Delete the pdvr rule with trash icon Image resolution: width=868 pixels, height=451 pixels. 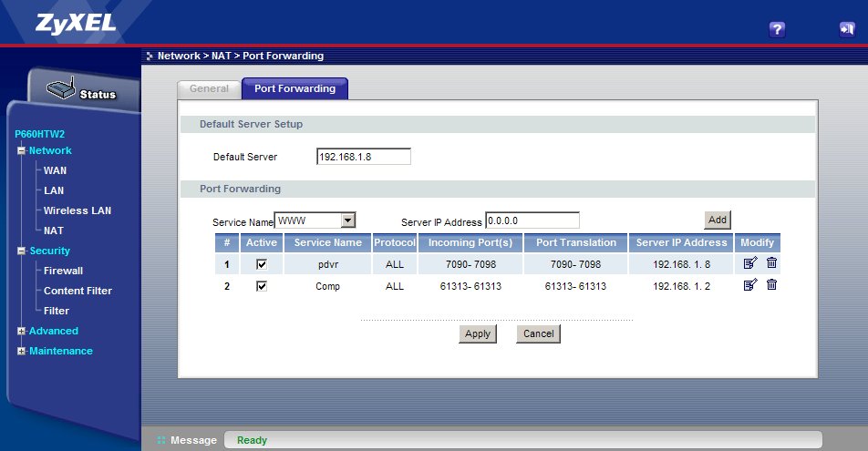[x=771, y=263]
